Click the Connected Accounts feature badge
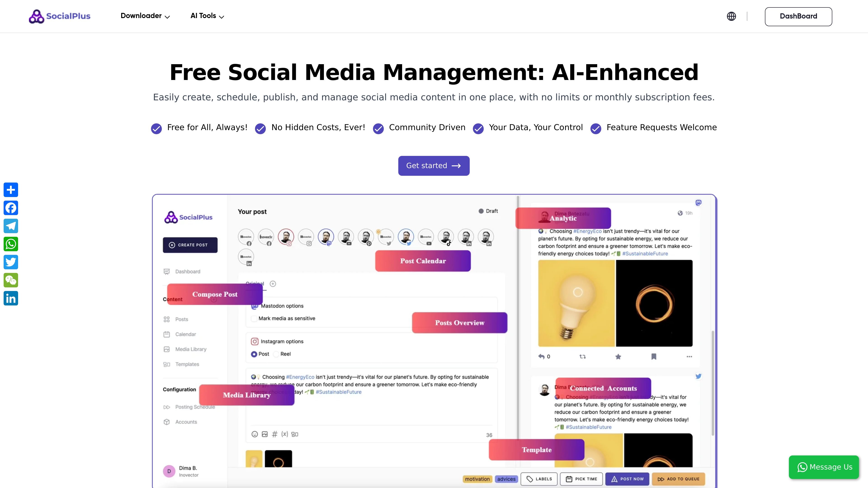 click(x=603, y=388)
